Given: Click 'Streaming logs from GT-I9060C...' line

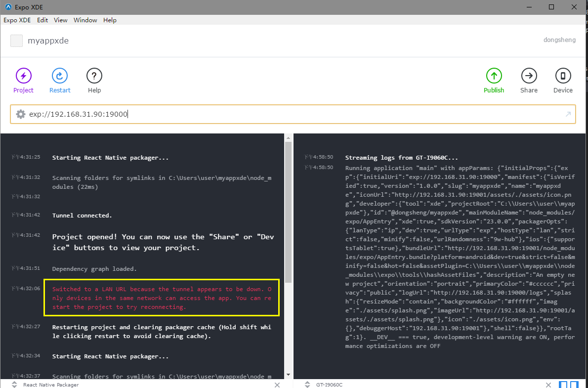Looking at the screenshot, I should (402, 158).
